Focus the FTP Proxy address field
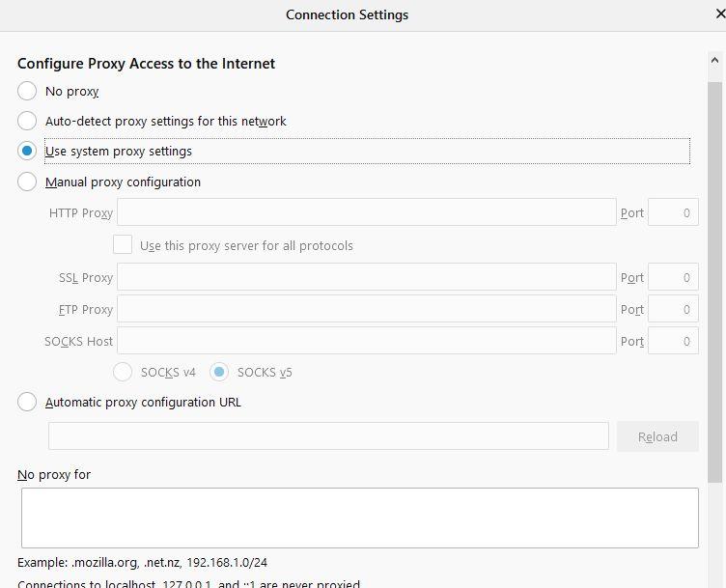726x588 pixels. coord(366,309)
